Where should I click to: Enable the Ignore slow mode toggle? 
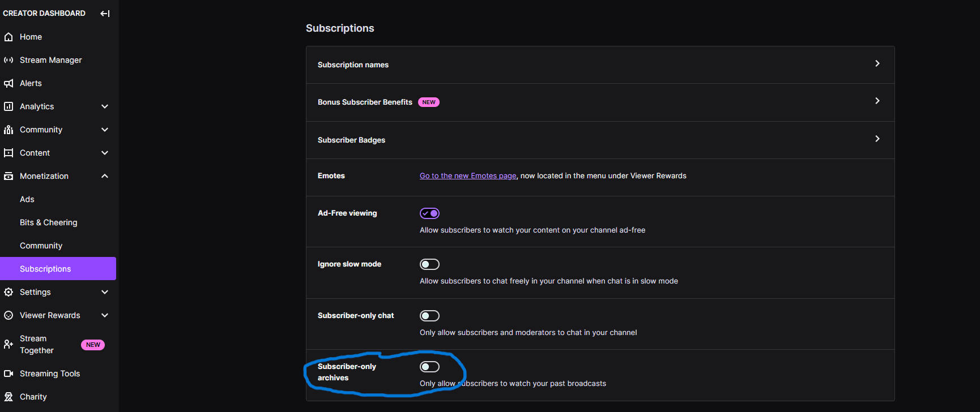(429, 264)
